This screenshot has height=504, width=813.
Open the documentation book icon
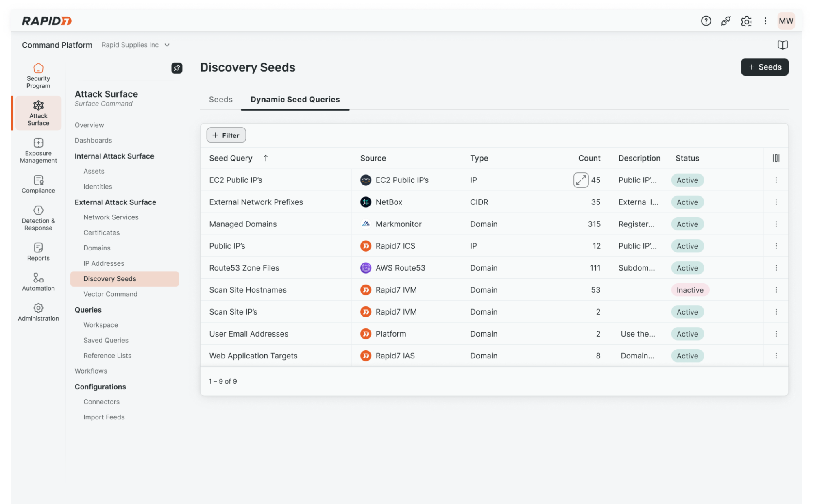click(x=782, y=45)
